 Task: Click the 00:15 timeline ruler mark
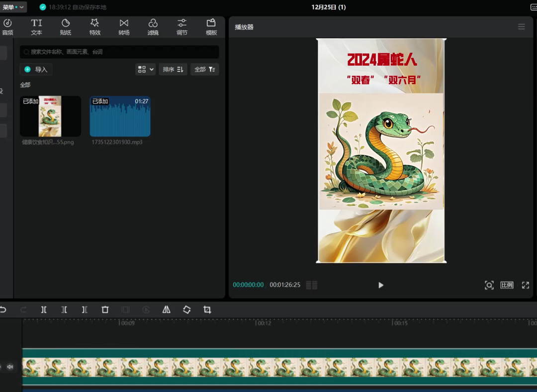click(400, 323)
